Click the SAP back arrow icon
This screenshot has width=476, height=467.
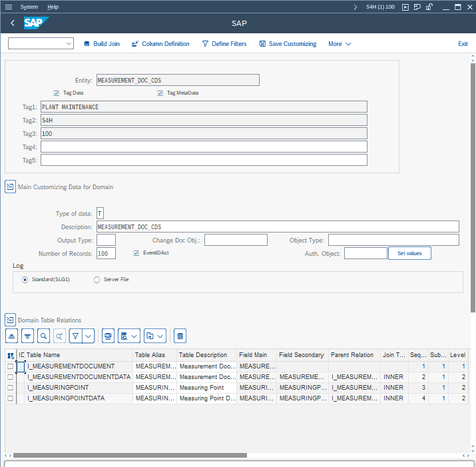click(x=13, y=23)
